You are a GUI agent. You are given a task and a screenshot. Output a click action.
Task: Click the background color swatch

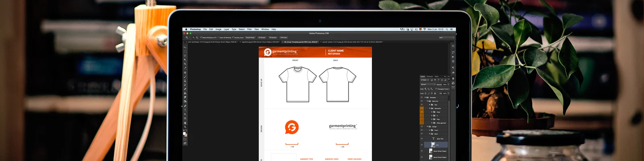186,135
